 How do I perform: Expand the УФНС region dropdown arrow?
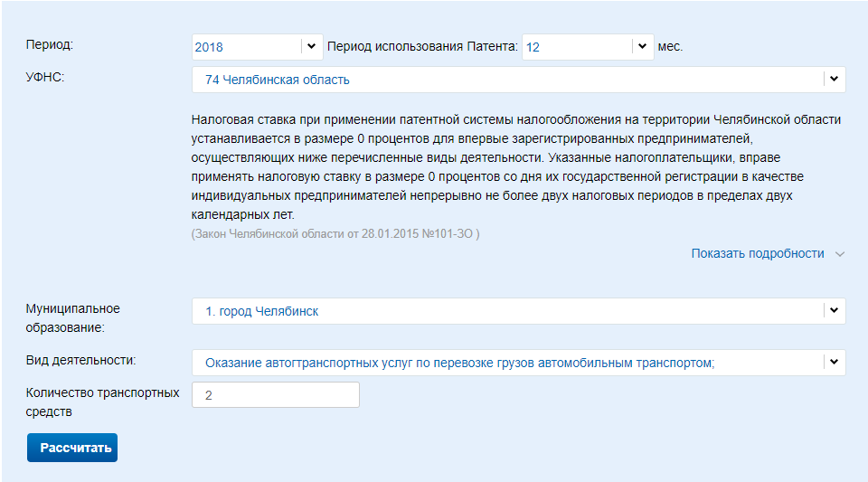tap(834, 80)
